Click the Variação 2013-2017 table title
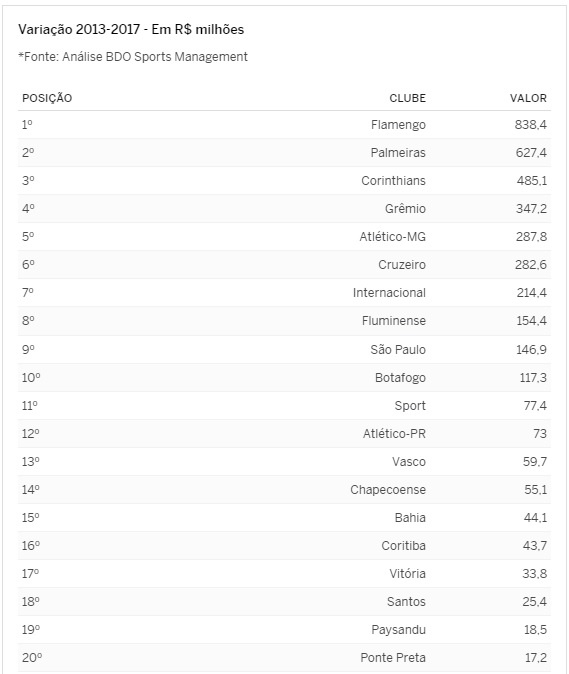The width and height of the screenshot is (569, 674). click(x=131, y=29)
